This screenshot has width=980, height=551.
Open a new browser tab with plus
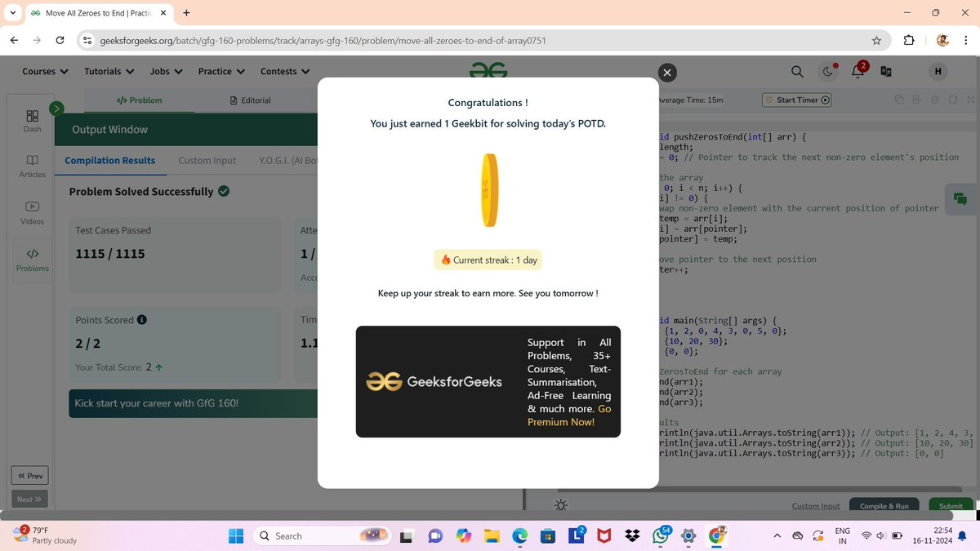point(187,12)
